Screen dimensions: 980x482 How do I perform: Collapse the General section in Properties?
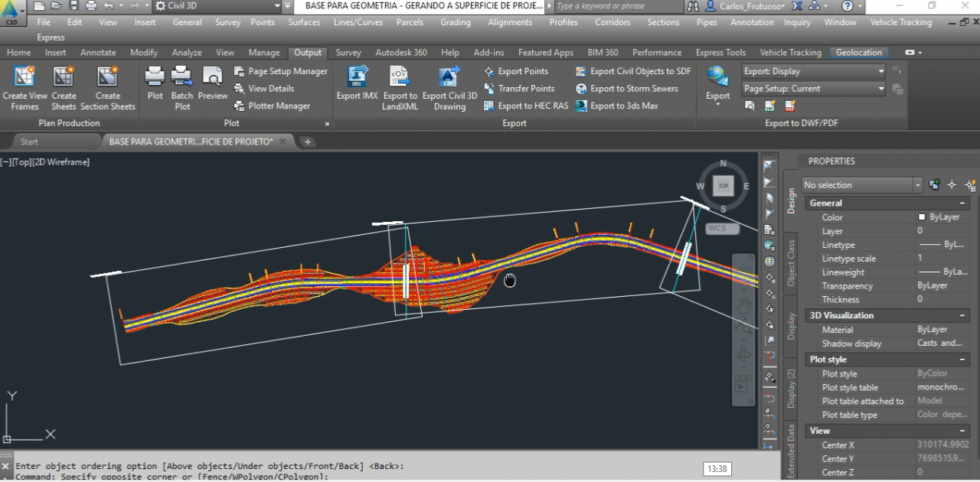963,204
